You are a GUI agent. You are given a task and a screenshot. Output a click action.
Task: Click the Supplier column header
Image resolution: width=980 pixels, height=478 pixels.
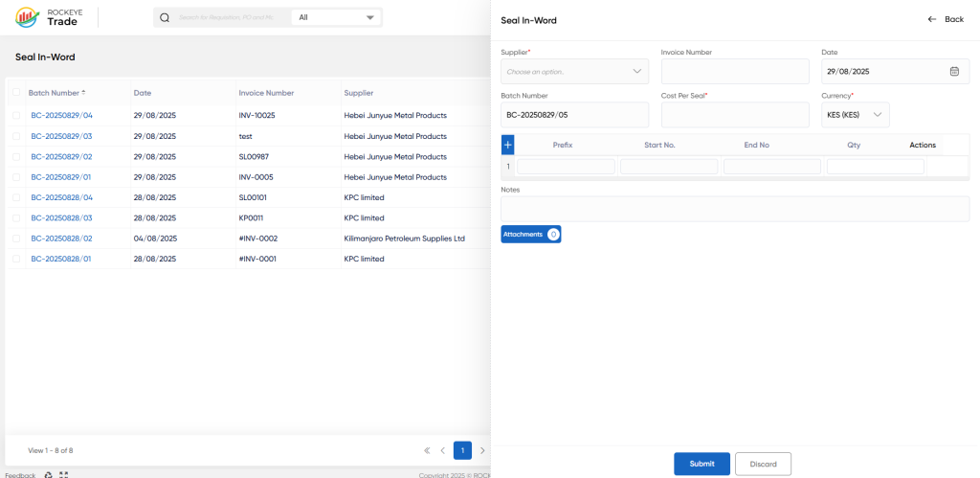point(359,93)
